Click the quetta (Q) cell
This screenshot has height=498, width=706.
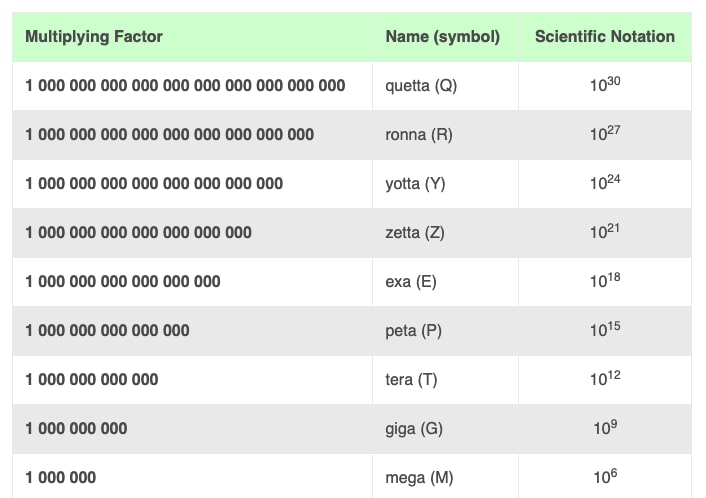click(x=421, y=86)
